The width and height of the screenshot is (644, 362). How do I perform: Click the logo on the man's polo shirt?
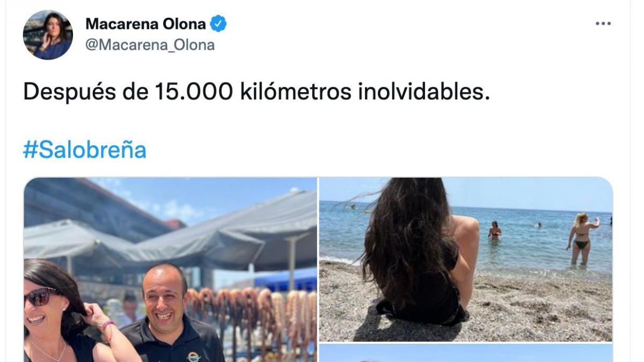click(x=194, y=357)
